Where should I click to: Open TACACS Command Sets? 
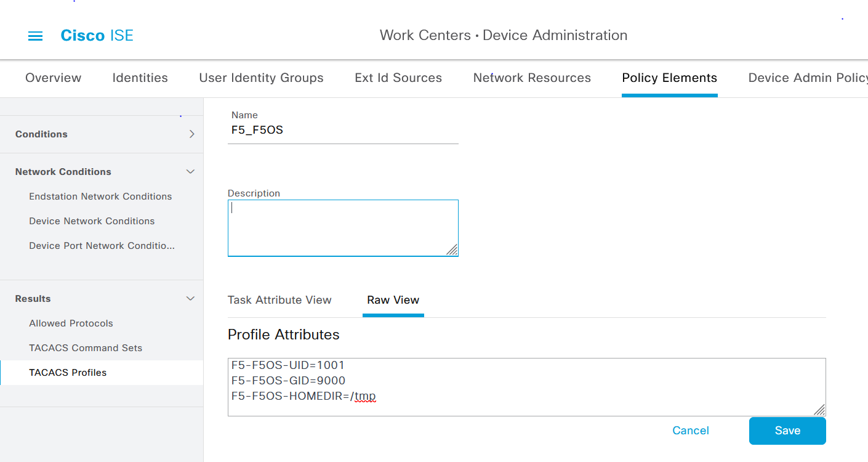[86, 348]
